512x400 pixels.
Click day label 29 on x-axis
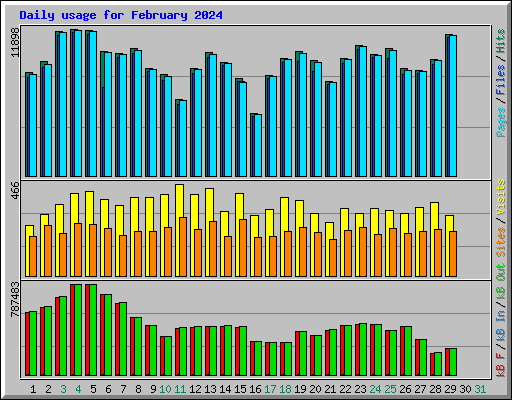point(450,389)
